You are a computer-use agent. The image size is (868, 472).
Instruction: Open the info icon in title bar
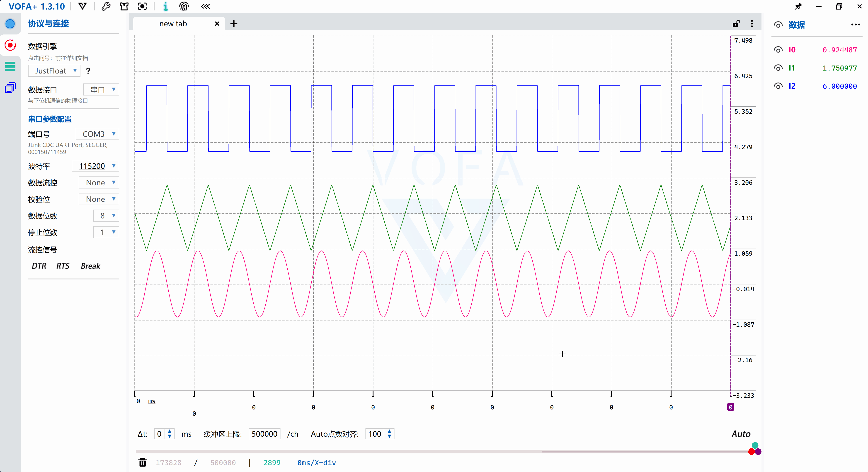click(165, 6)
